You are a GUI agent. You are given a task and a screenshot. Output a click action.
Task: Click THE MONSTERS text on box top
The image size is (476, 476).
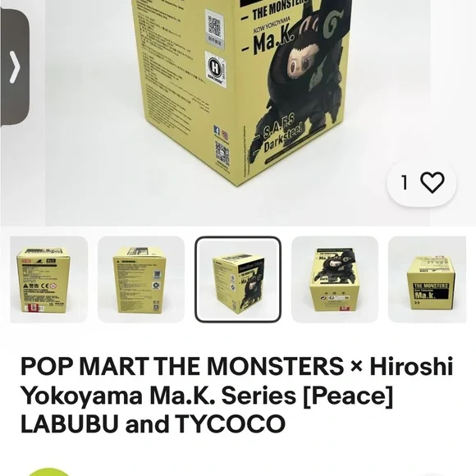point(281,11)
